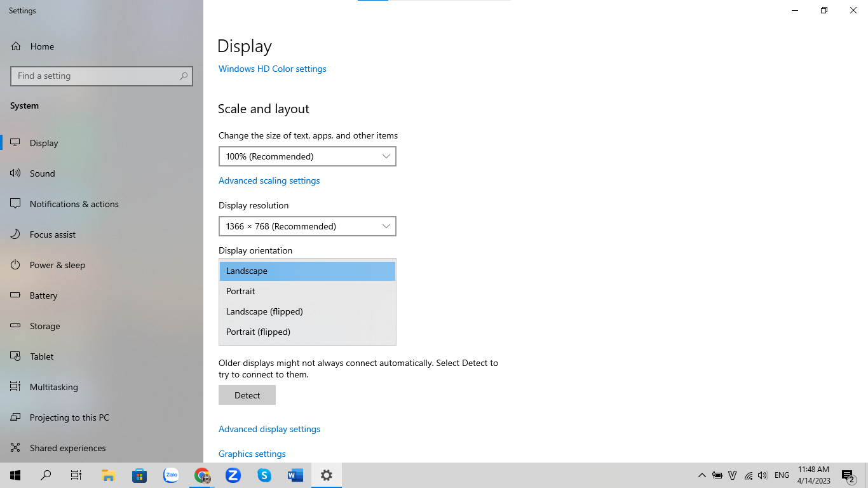Open Focus assist settings
Viewport: 868px width, 488px height.
point(52,234)
